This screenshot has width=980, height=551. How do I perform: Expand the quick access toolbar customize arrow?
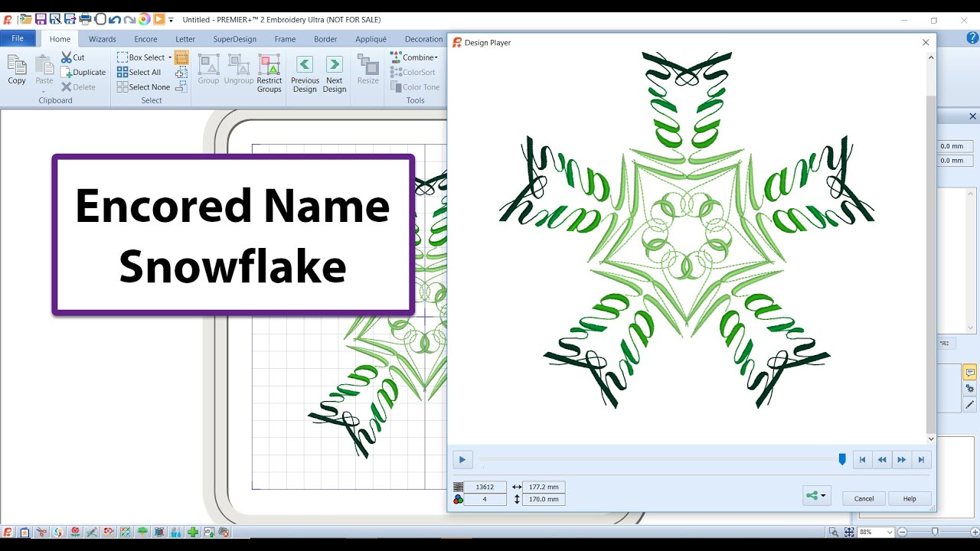pos(171,19)
